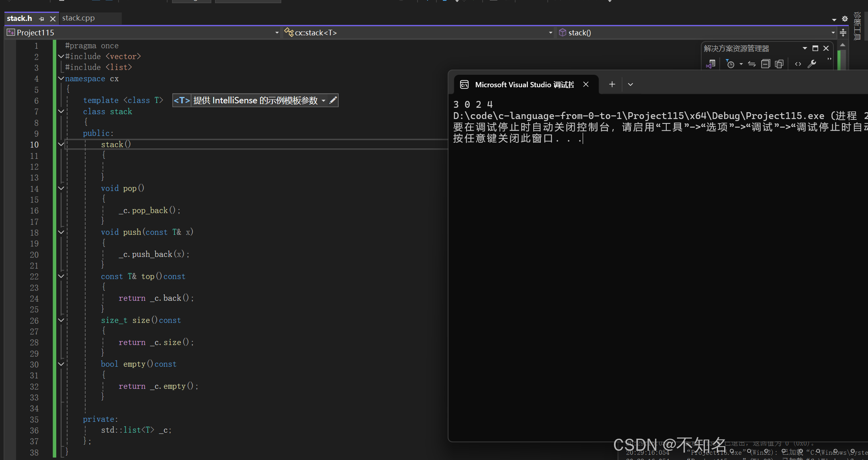Screen dimensions: 868x460
Task: Click Sync with Active Document icon
Action: [x=752, y=64]
